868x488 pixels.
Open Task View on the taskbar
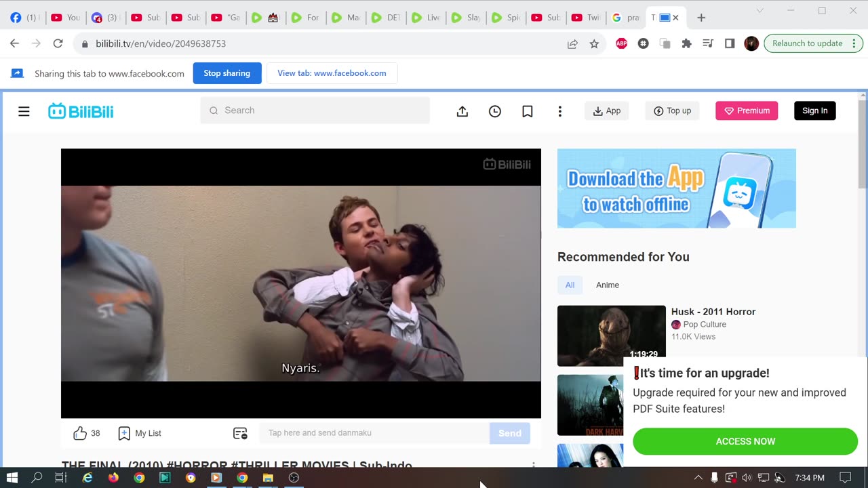pos(61,478)
